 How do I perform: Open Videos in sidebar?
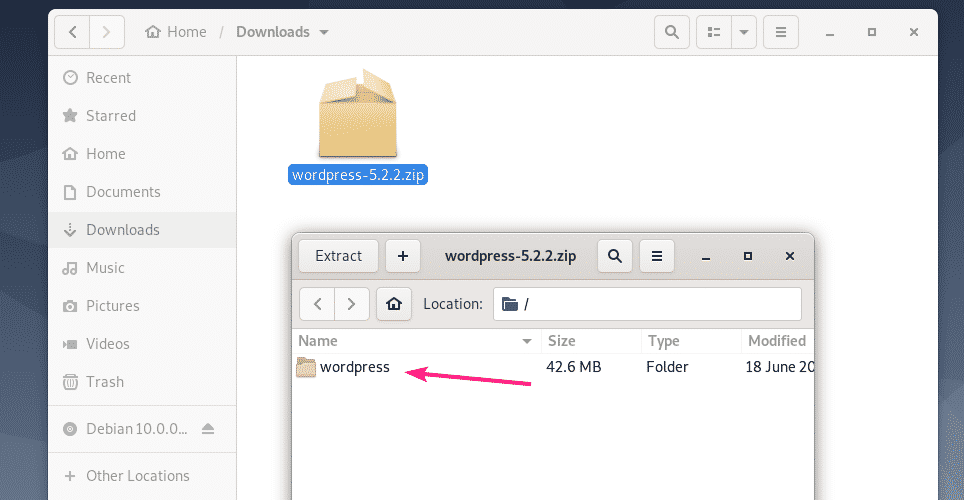(142, 344)
